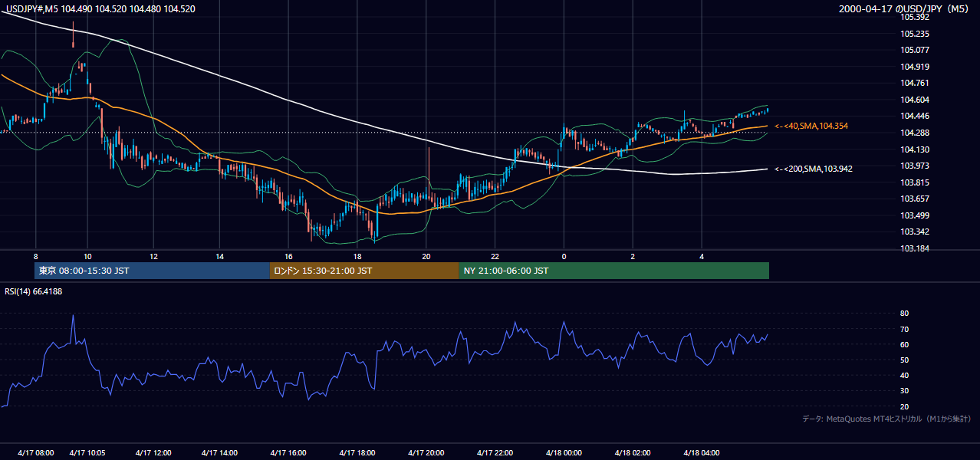The width and height of the screenshot is (980, 460).
Task: Click RSI level 50 on the axis
Action: pos(905,360)
